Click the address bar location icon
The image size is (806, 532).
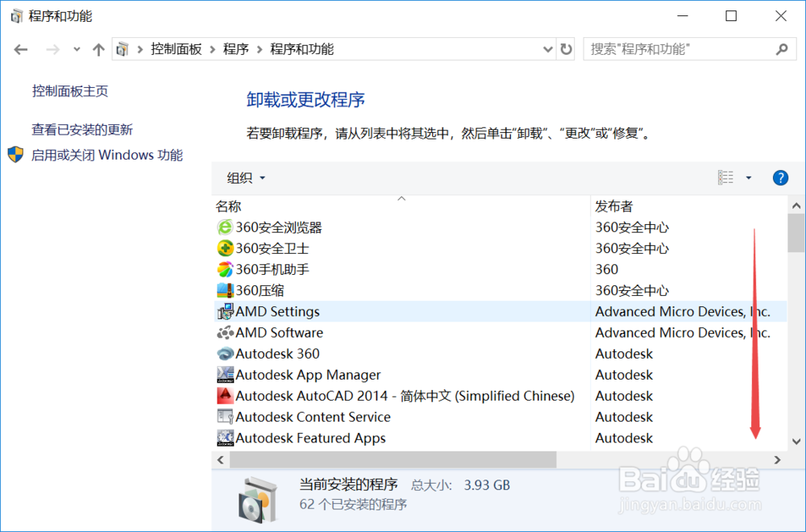point(123,49)
